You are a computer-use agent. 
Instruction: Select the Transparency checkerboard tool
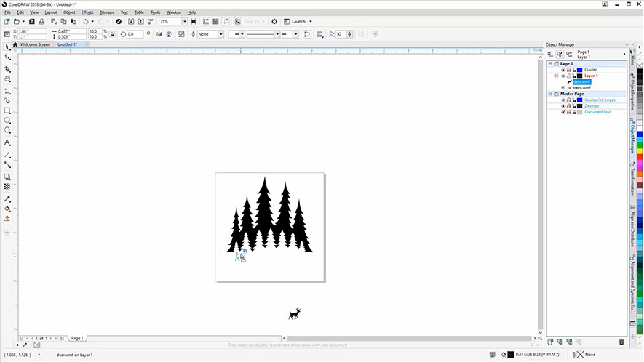tap(7, 187)
